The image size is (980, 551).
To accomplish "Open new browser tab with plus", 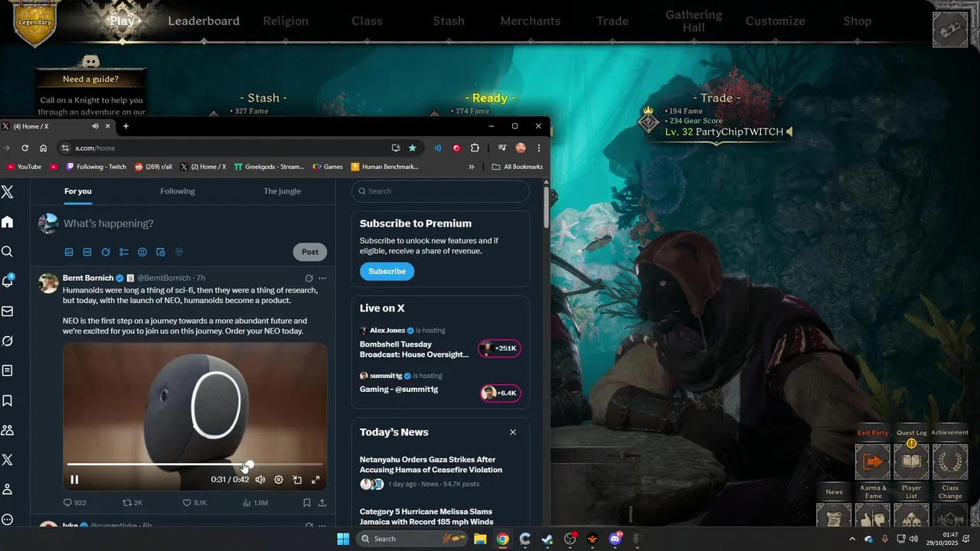I will point(126,126).
